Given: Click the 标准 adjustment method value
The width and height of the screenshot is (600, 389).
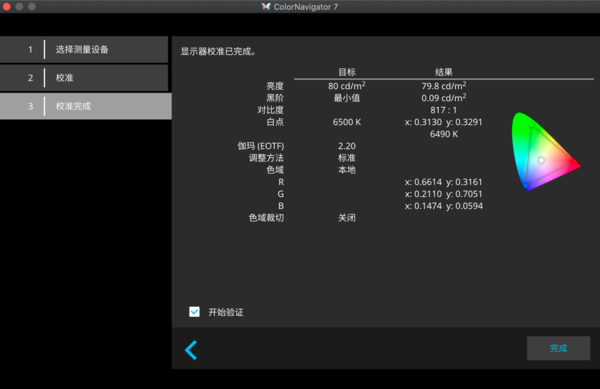Looking at the screenshot, I should (347, 158).
